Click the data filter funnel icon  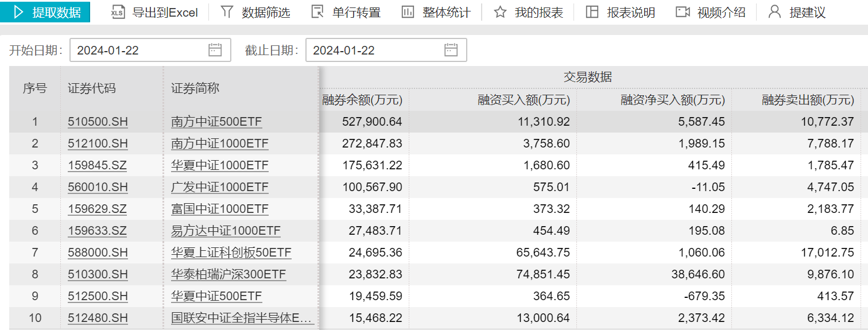tap(227, 12)
